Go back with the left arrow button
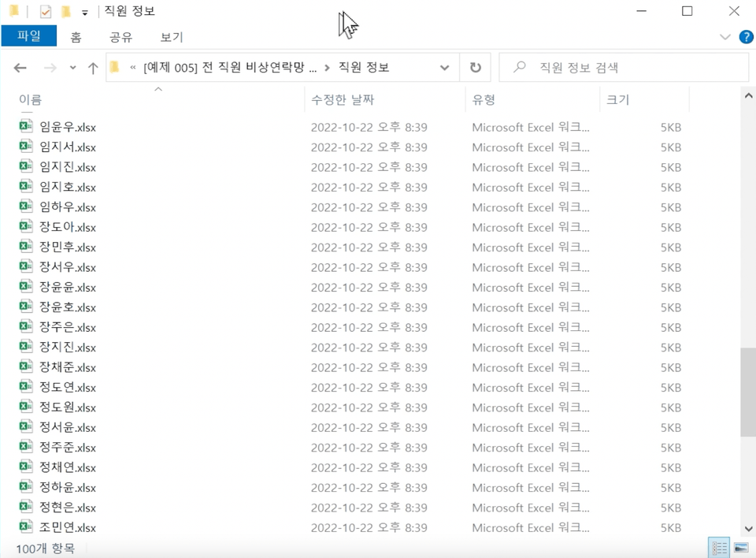 point(20,68)
